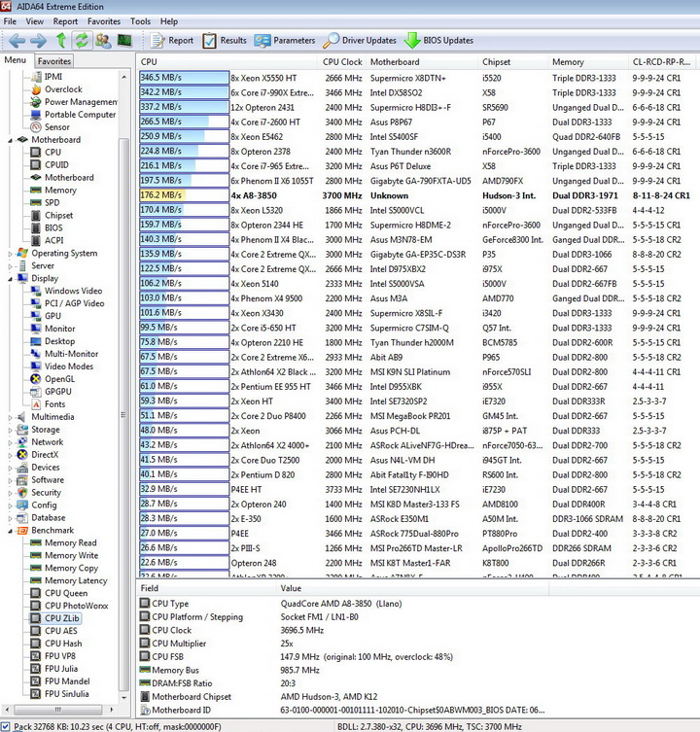The height and width of the screenshot is (732, 700).
Task: Collapse the Display tree node
Action: [10, 279]
